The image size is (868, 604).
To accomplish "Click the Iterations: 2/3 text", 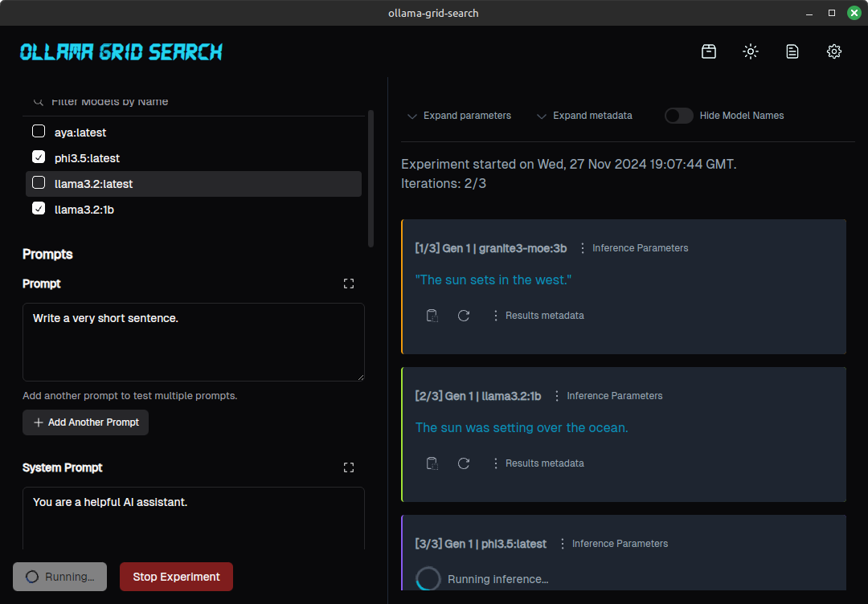I will click(x=444, y=184).
